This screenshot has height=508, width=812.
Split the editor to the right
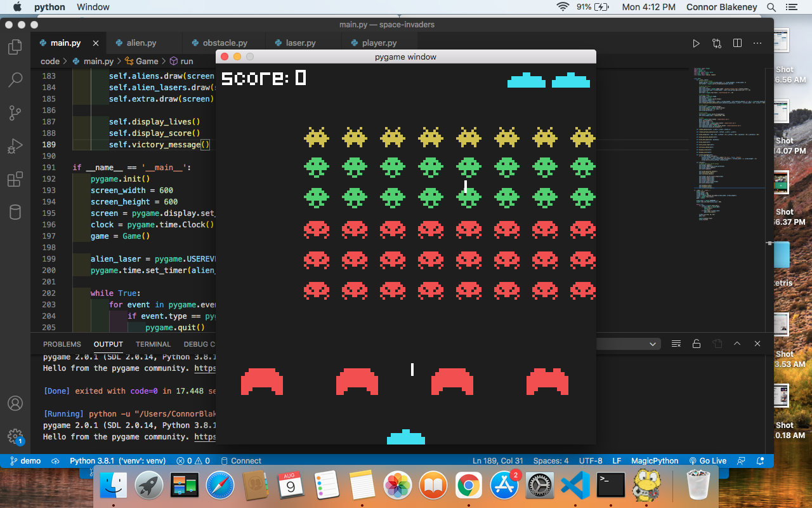pyautogui.click(x=737, y=43)
